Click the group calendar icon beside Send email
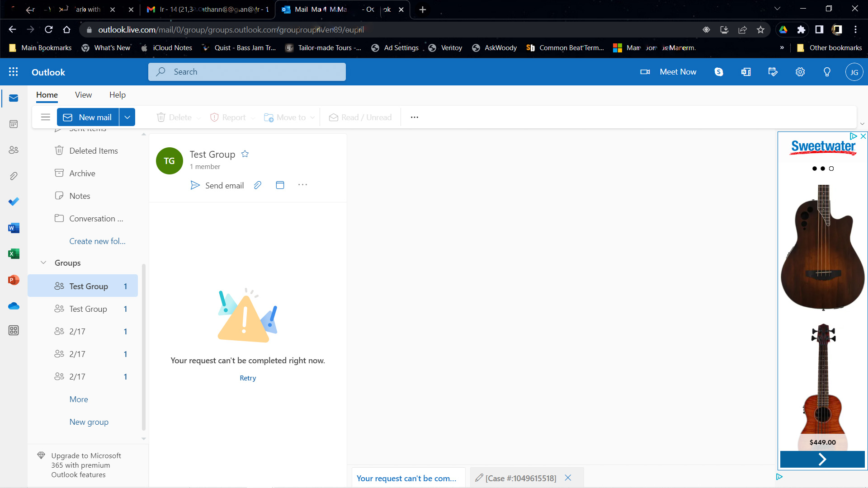This screenshot has height=488, width=868. point(280,185)
